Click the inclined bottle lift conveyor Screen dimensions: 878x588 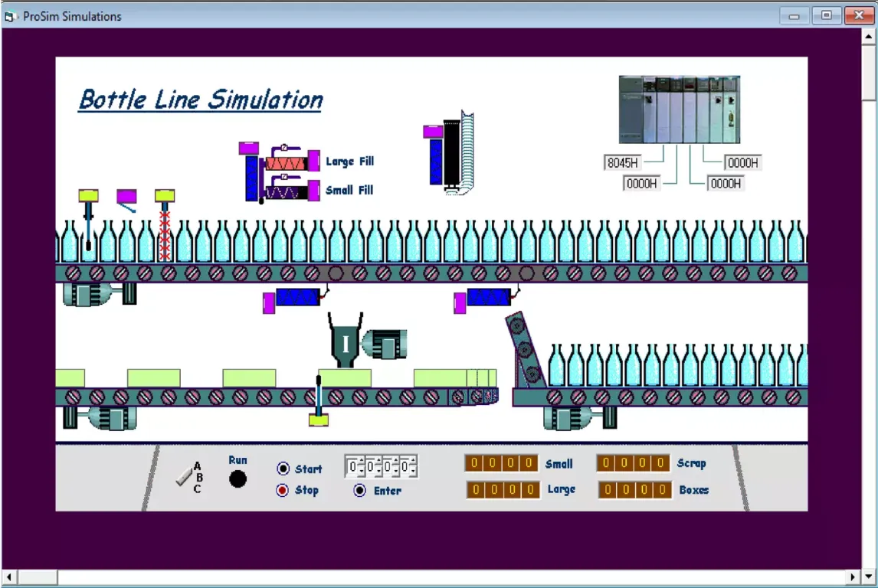point(525,350)
